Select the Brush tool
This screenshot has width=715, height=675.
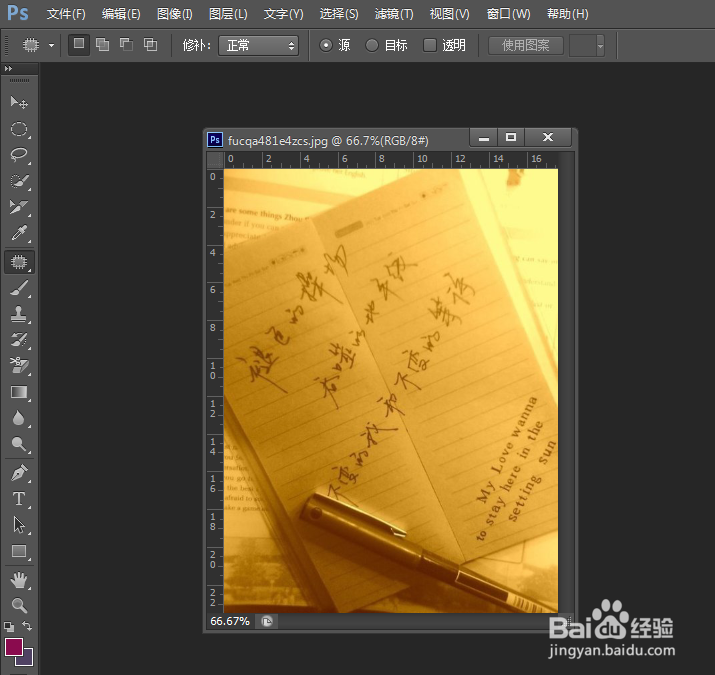(x=19, y=288)
